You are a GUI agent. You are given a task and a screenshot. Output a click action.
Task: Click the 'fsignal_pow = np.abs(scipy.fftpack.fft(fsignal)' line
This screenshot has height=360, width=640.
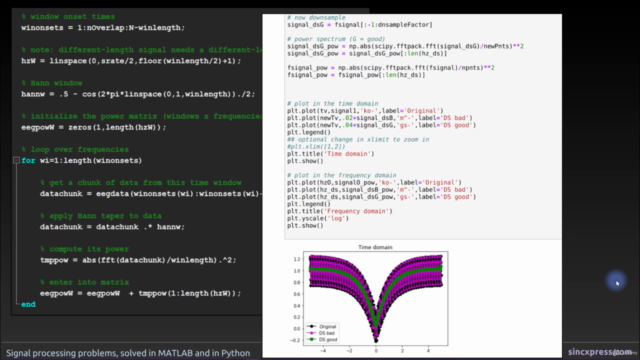click(391, 68)
